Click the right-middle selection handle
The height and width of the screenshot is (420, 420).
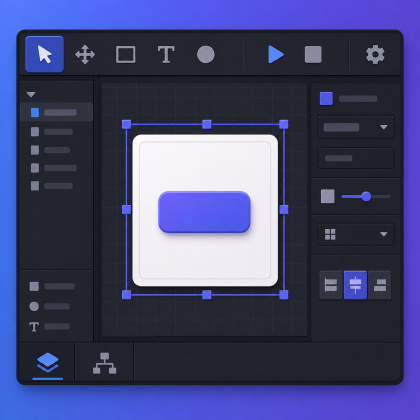(x=284, y=210)
